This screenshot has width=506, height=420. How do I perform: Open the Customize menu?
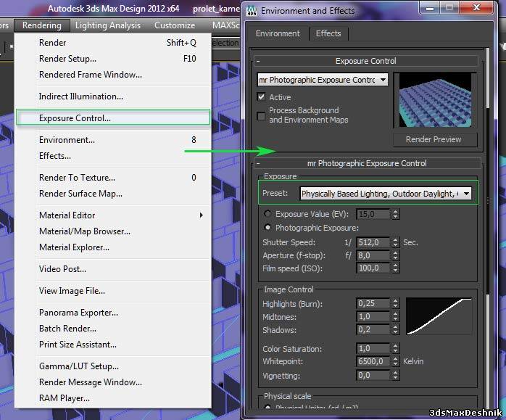pos(175,25)
